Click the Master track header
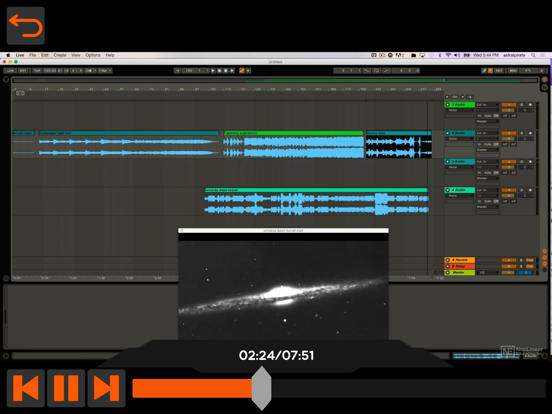Screen dimensions: 552x414 (460, 273)
